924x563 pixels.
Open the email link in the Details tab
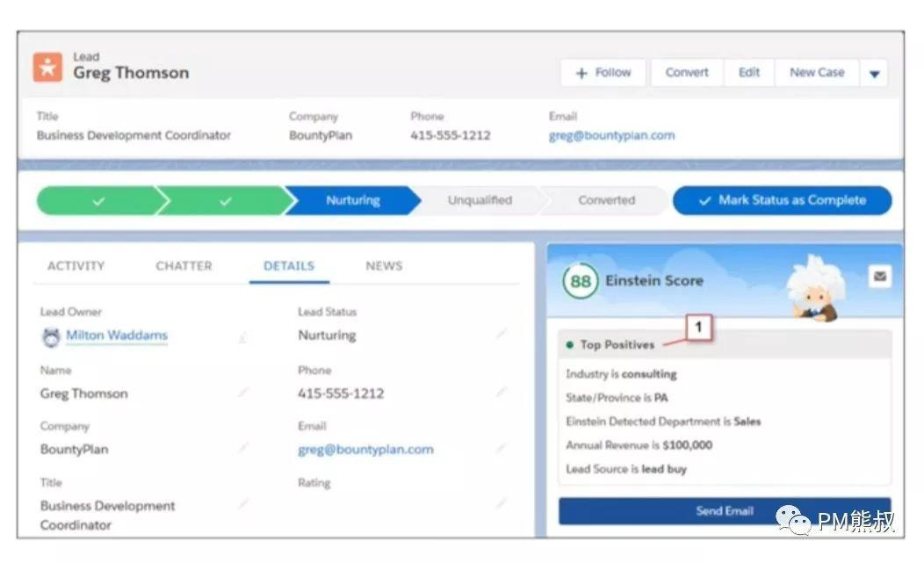(365, 449)
